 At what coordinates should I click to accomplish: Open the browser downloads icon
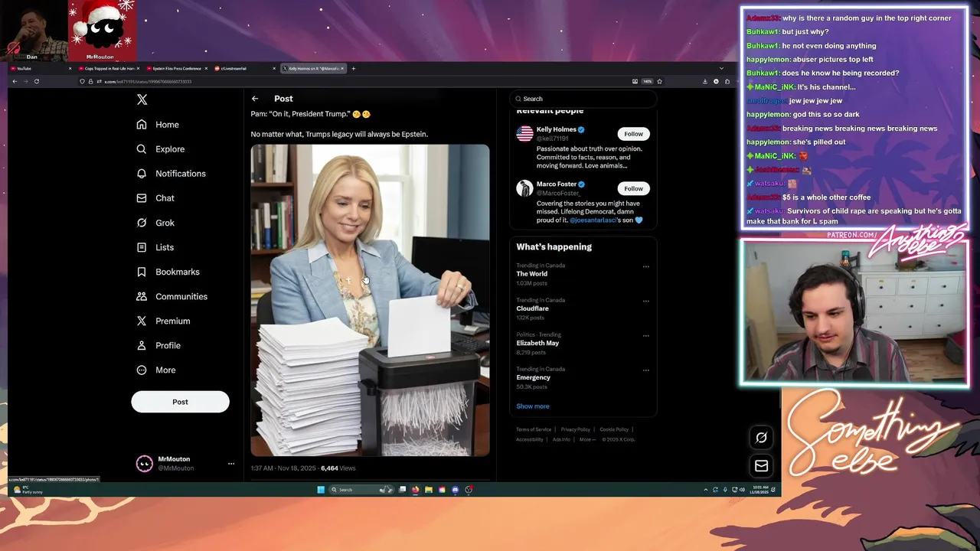(704, 81)
